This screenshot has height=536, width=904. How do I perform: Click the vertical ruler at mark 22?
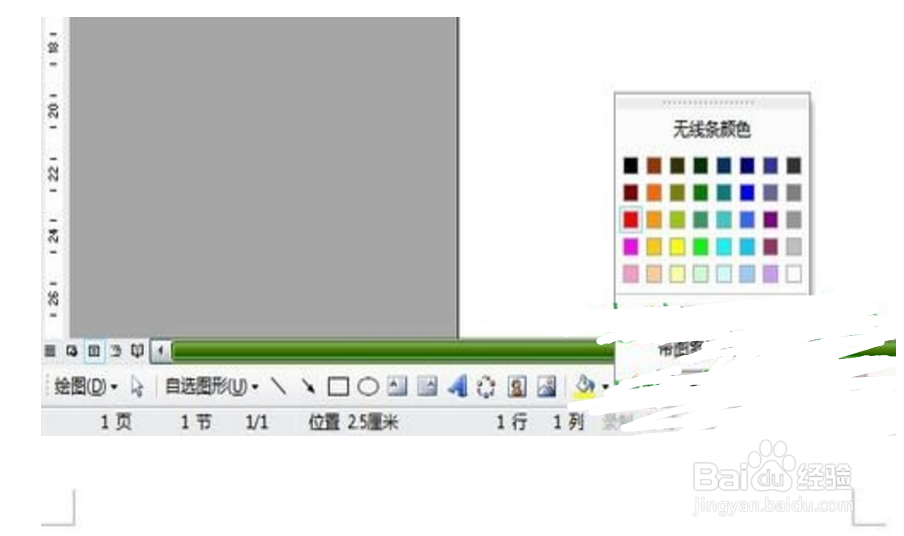click(53, 173)
